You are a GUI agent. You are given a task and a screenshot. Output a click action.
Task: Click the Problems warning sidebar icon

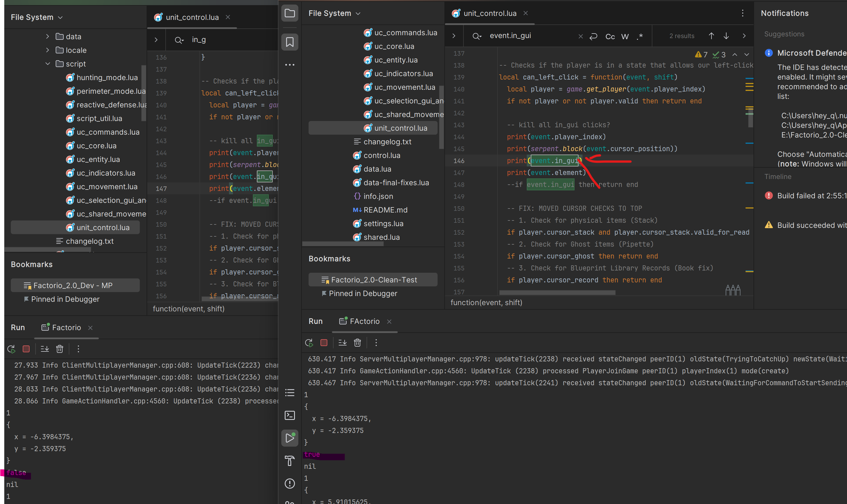click(290, 483)
